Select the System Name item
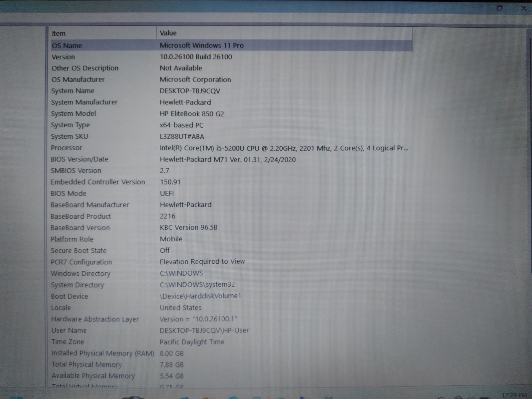The image size is (532, 399). tap(72, 91)
